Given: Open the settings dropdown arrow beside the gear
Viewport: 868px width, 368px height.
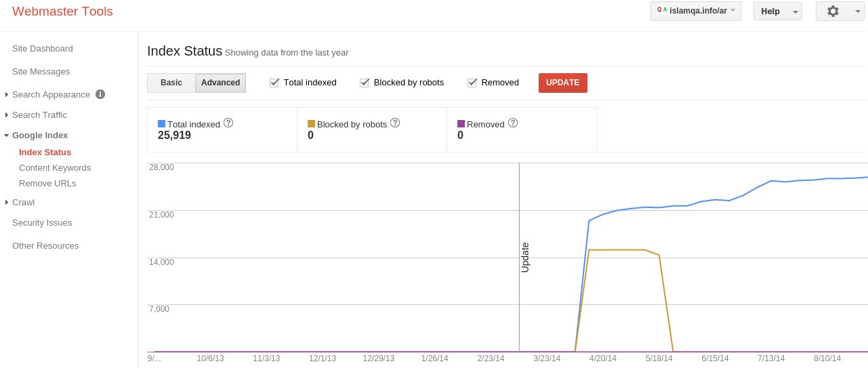Looking at the screenshot, I should point(858,12).
